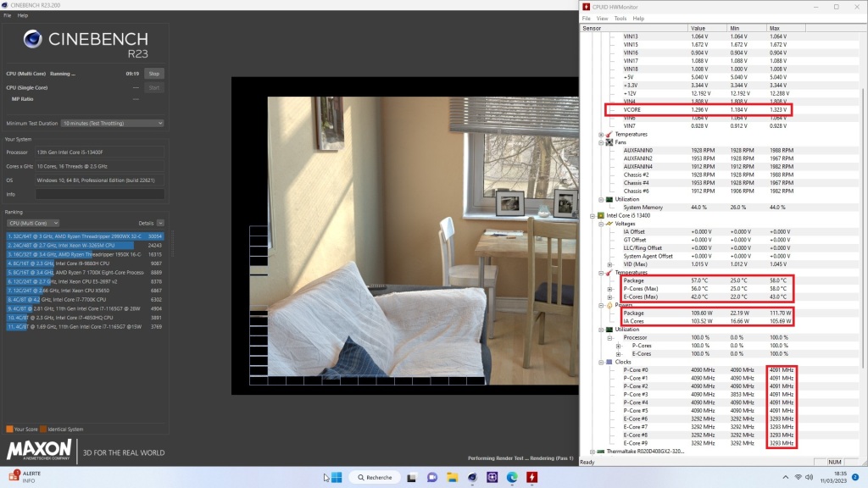868x488 pixels.
Task: Open Microsoft Edge from the taskbar
Action: click(x=512, y=477)
